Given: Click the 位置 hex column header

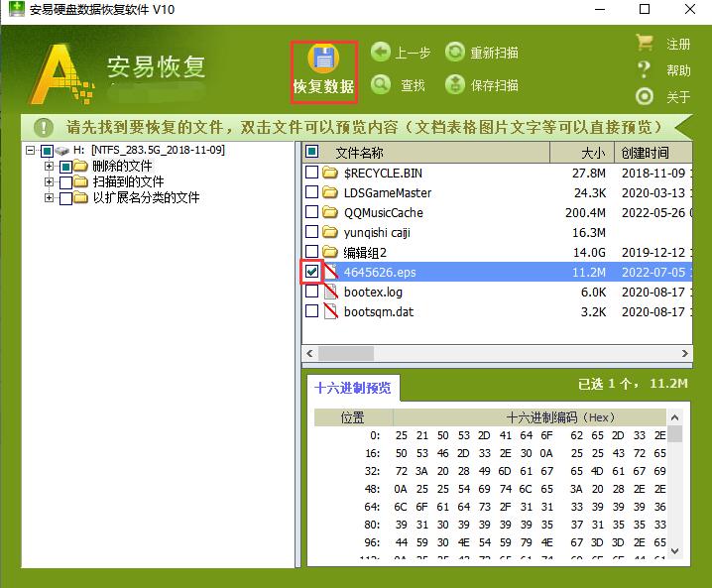Looking at the screenshot, I should (352, 417).
